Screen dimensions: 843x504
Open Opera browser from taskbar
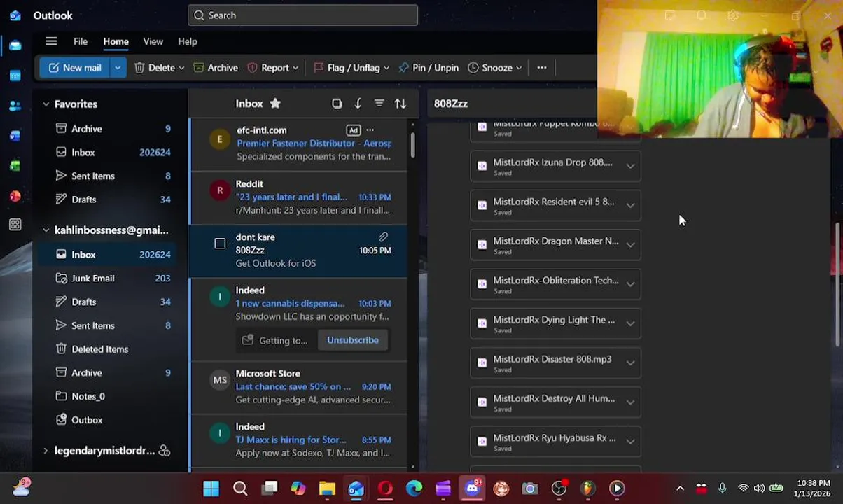pos(385,488)
